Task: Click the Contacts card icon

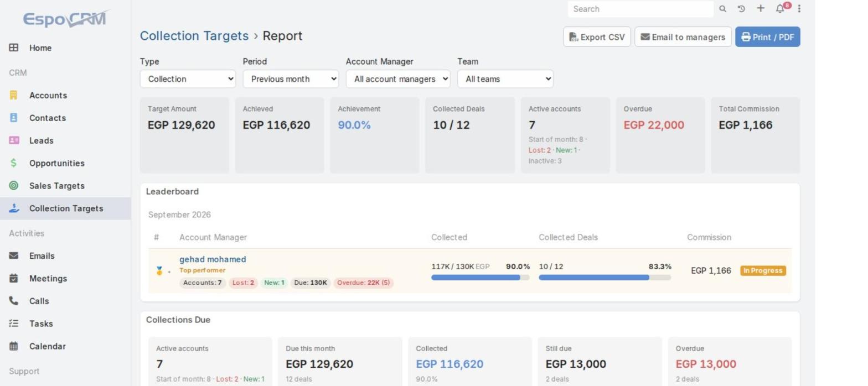Action: tap(14, 118)
